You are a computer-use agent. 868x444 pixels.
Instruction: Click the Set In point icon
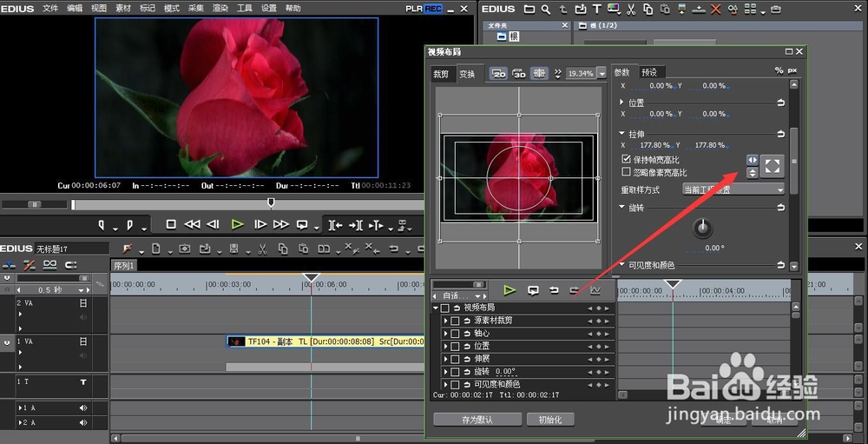pyautogui.click(x=102, y=224)
